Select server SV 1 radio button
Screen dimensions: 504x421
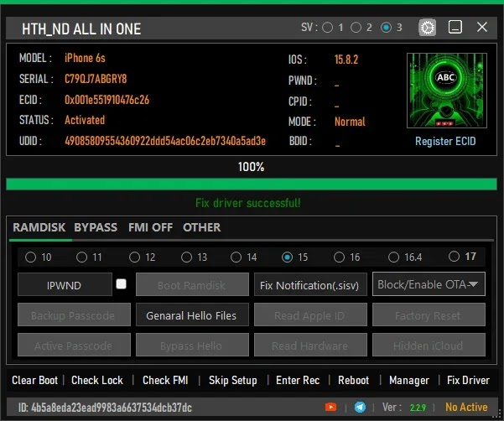click(327, 28)
